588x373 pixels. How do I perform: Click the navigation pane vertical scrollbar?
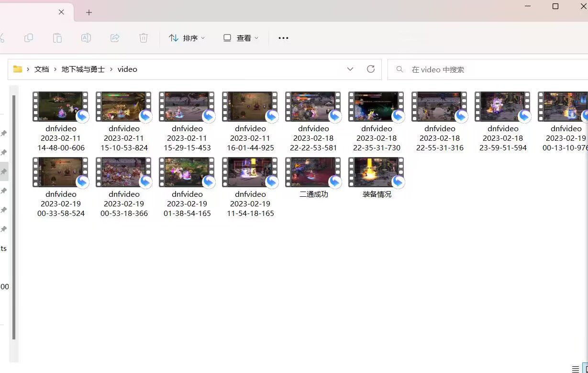coord(14,217)
